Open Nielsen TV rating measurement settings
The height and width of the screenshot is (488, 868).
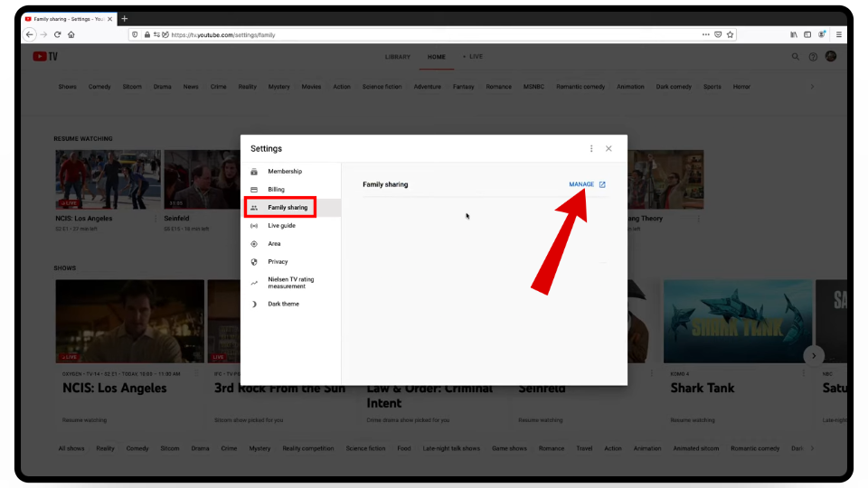290,283
